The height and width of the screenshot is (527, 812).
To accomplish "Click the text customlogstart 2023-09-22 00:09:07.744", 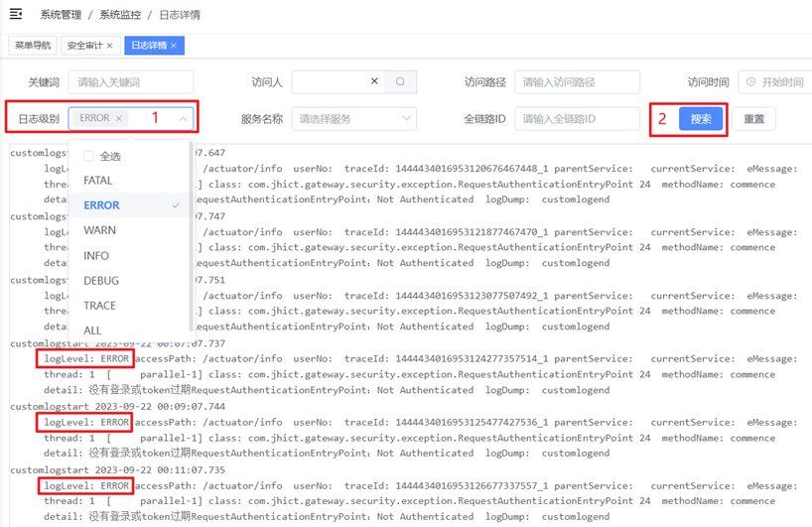I will click(x=117, y=406).
